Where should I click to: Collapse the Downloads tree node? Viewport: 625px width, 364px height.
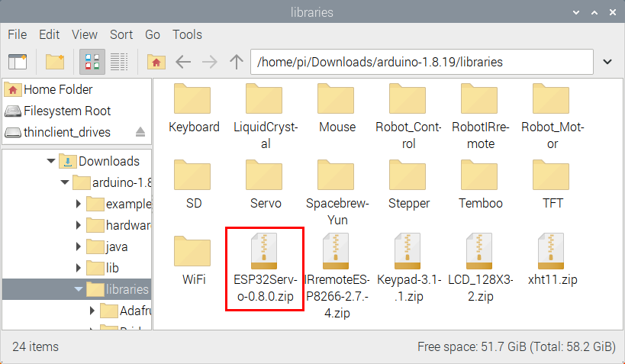[x=52, y=161]
